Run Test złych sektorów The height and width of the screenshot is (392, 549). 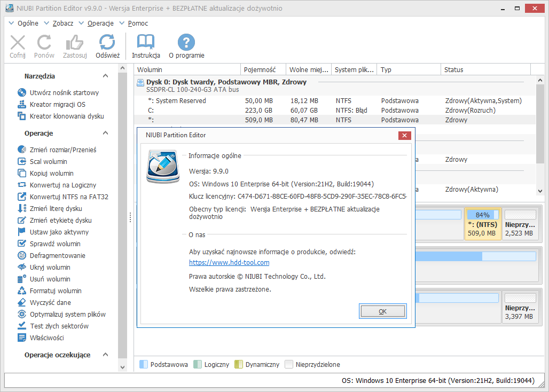(x=53, y=326)
